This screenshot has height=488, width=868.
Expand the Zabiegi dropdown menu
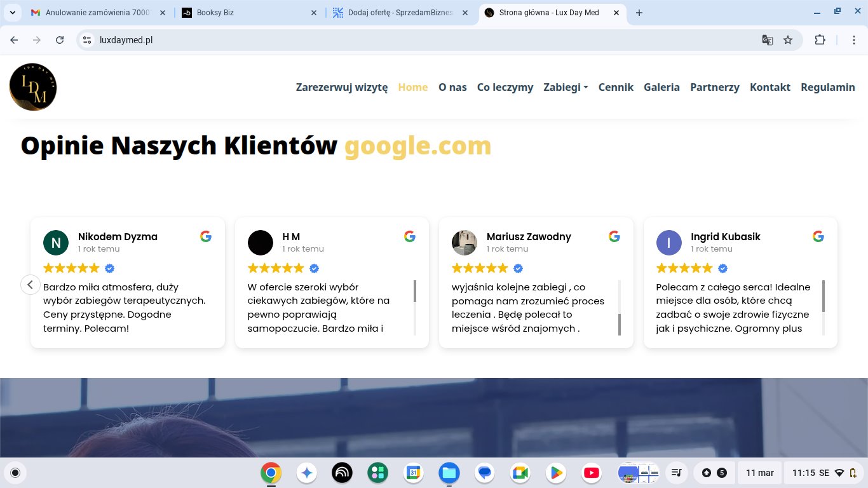(565, 87)
